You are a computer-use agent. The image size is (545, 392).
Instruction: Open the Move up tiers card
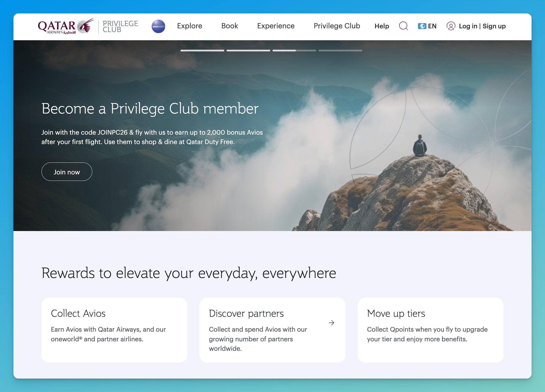pyautogui.click(x=430, y=330)
